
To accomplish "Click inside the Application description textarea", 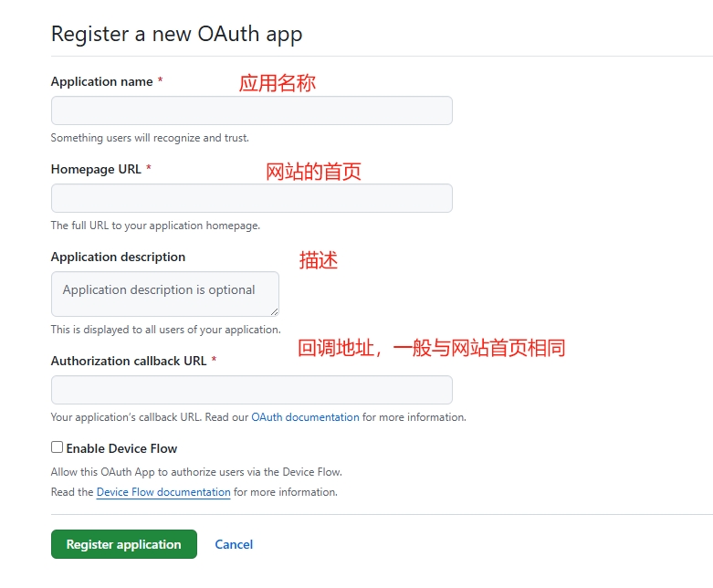I will point(164,294).
